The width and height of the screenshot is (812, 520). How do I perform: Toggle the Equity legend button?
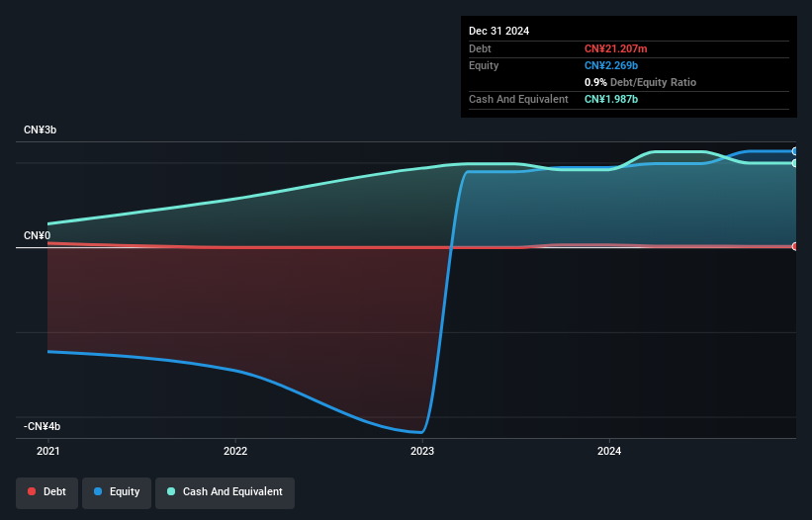pos(117,492)
